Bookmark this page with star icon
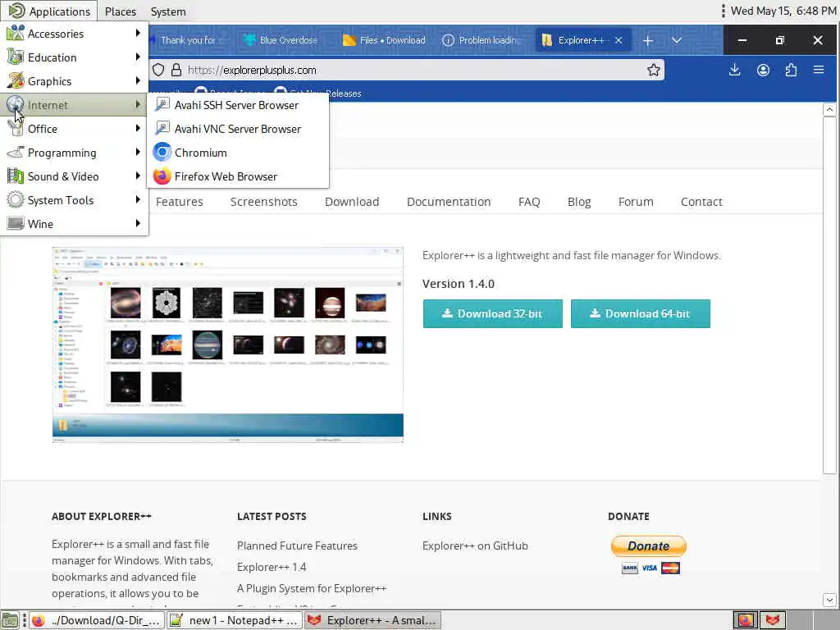Screen dimensions: 840x630 [x=653, y=71]
